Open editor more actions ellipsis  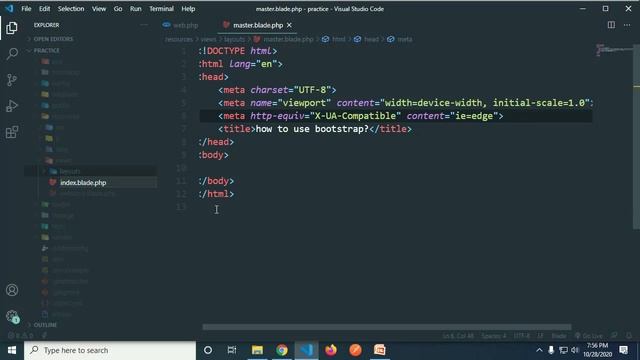[x=627, y=25]
